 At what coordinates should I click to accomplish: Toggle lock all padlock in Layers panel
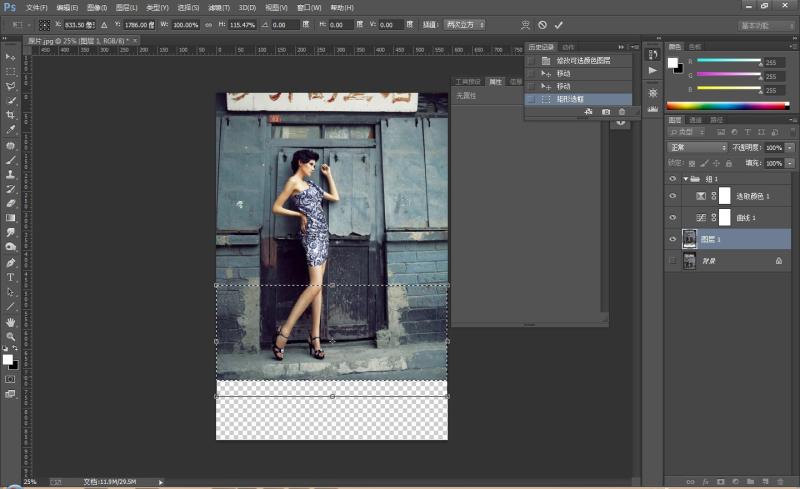(729, 163)
